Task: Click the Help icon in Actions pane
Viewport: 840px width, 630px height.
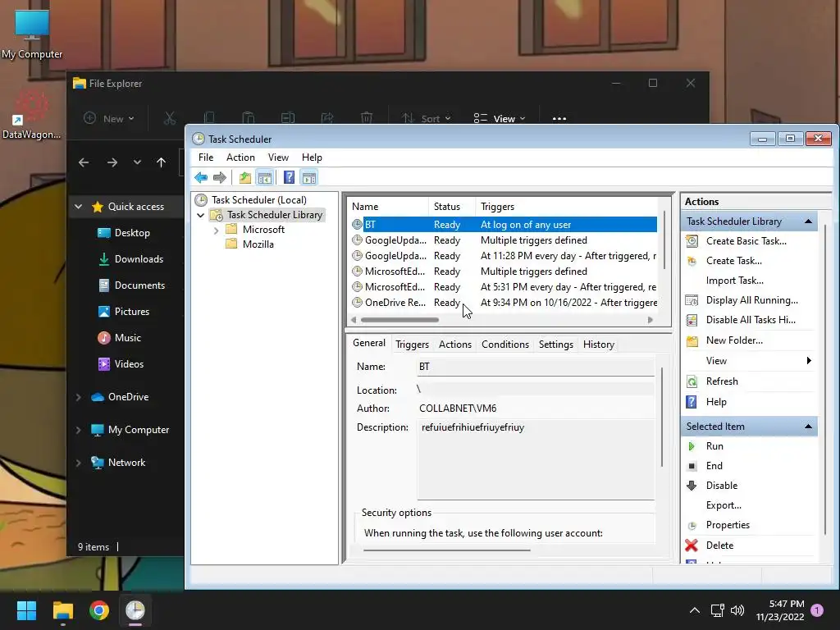Action: [692, 402]
